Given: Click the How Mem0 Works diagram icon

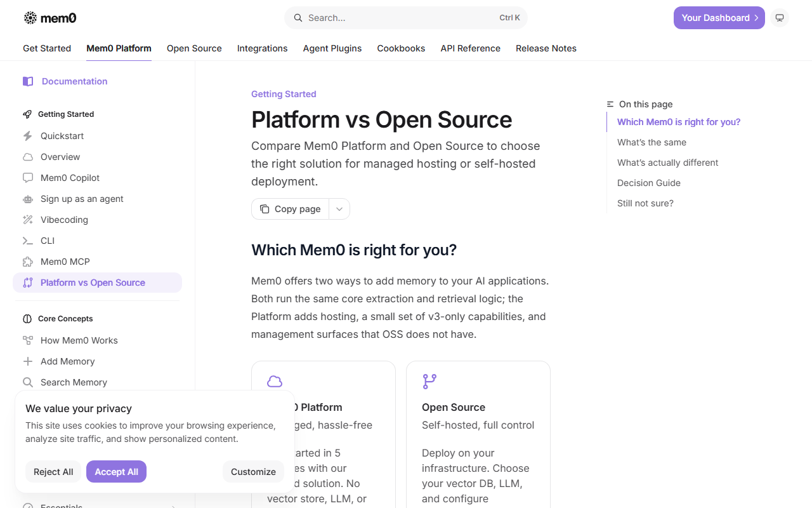Looking at the screenshot, I should point(28,340).
